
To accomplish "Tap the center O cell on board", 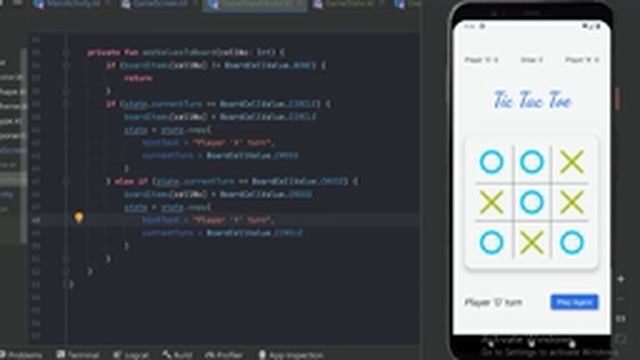I will (x=531, y=202).
